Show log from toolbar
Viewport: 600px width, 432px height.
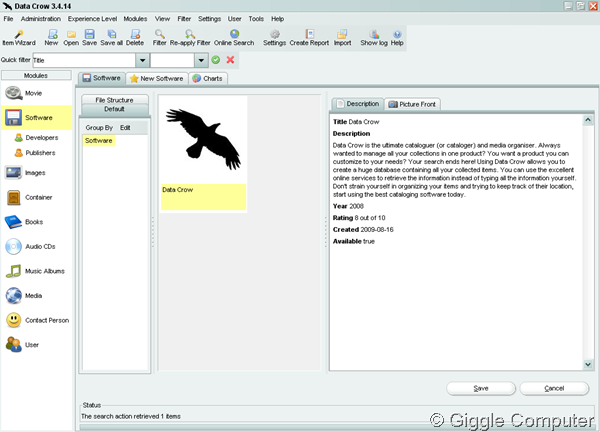[x=374, y=38]
